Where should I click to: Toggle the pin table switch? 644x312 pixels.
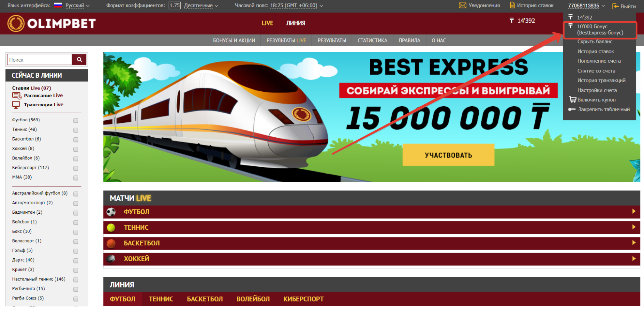tap(572, 109)
